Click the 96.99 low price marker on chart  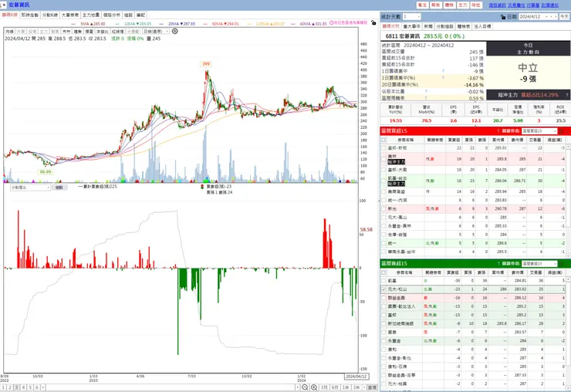(x=46, y=171)
